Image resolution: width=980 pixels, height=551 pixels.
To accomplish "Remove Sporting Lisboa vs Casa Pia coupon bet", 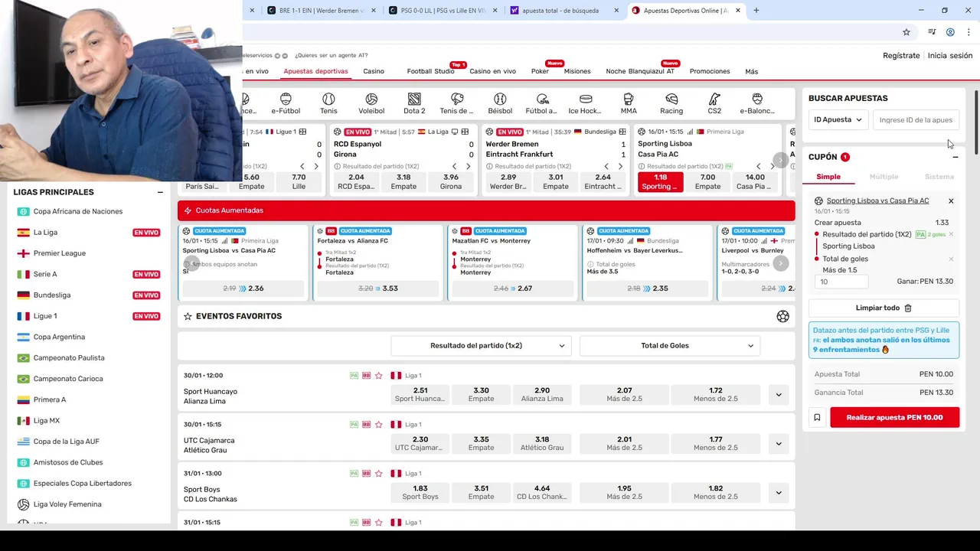I will click(x=951, y=201).
